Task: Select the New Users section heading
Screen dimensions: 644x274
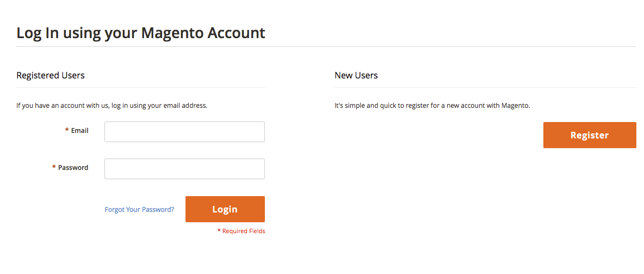Action: pos(356,75)
